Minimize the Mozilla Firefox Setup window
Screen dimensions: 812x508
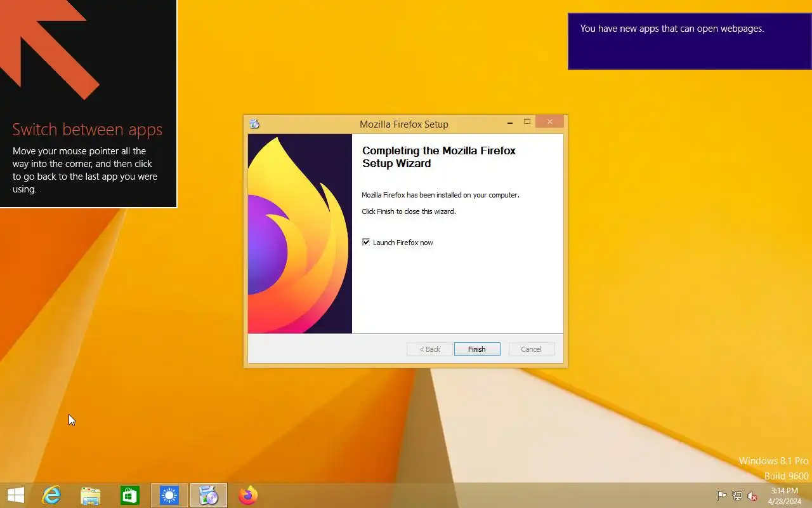pos(510,122)
